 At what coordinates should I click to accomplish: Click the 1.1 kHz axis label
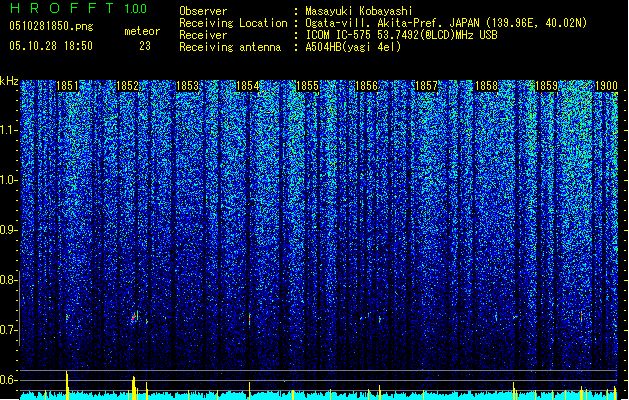click(x=9, y=130)
